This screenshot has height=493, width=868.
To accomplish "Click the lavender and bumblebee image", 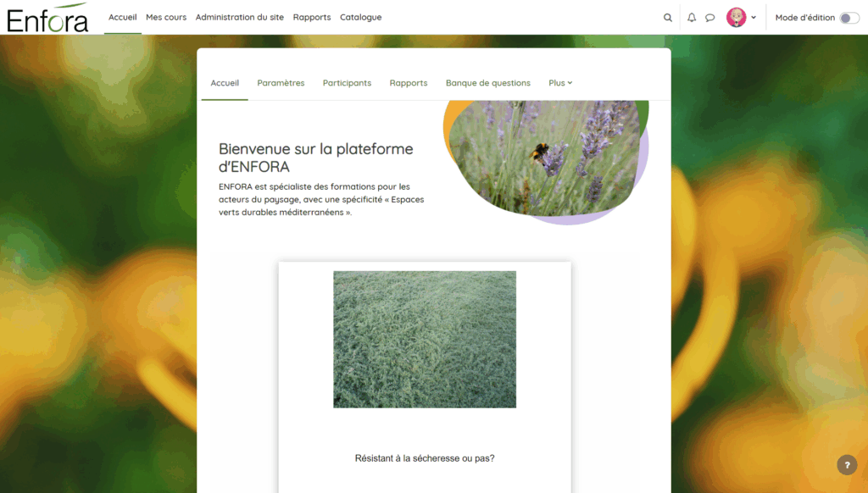I will pos(547,157).
